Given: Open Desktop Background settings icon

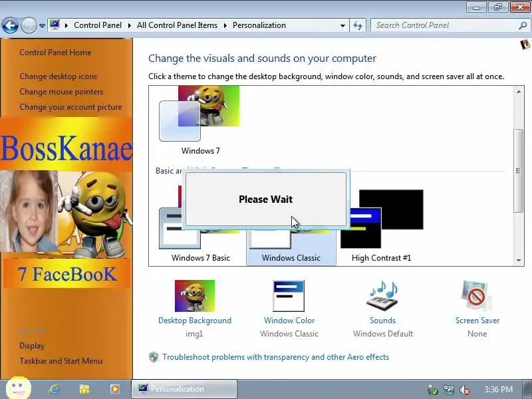Looking at the screenshot, I should click(195, 296).
